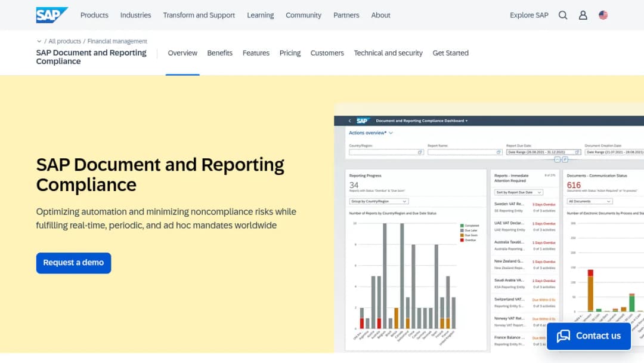Screen dimensions: 644x363
Task: Open the Industries menu
Action: pos(135,15)
